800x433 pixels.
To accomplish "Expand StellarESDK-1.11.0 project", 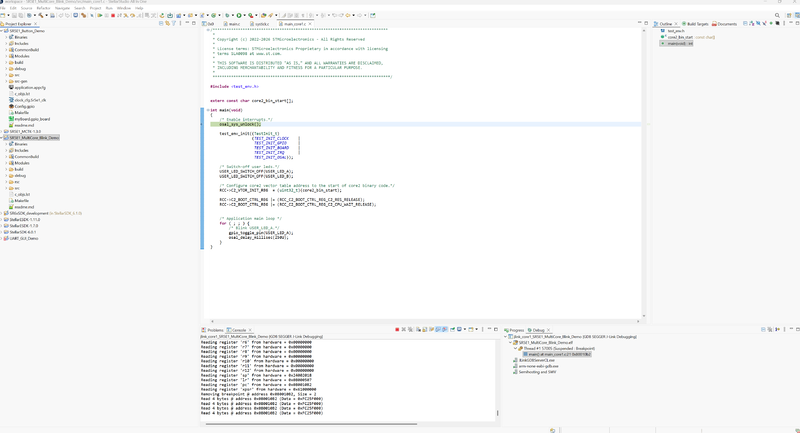I will 2,220.
